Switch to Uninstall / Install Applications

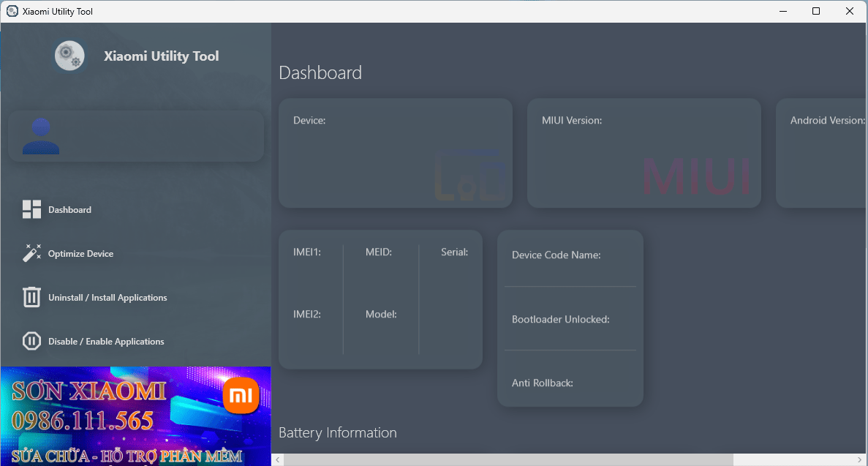point(107,297)
